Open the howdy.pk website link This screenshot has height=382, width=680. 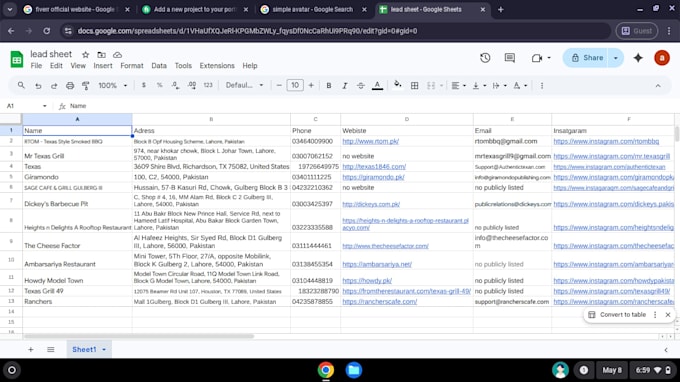pyautogui.click(x=367, y=281)
